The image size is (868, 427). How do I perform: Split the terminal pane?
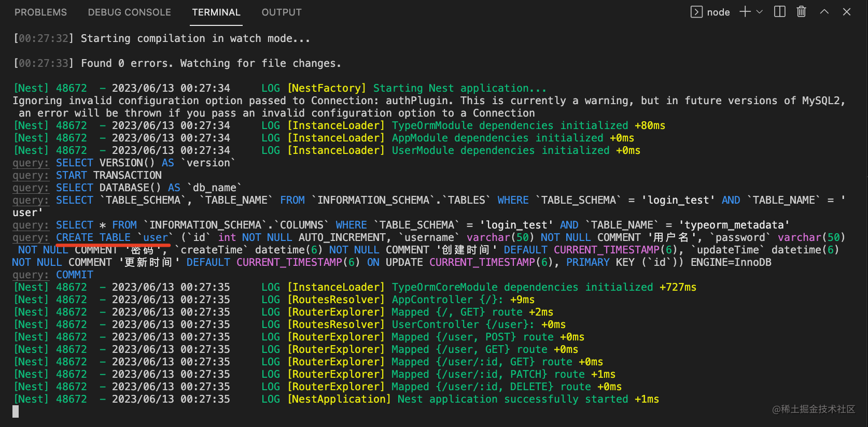779,12
